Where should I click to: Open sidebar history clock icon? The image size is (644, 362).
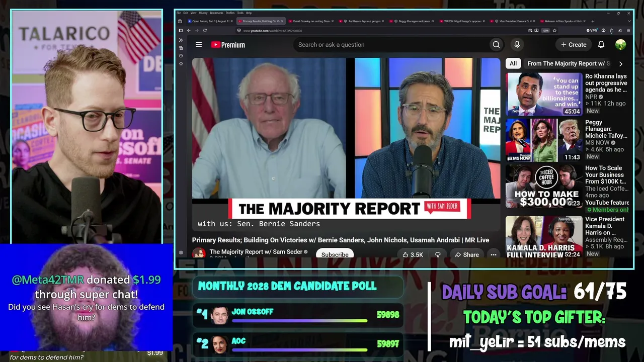pos(181,56)
